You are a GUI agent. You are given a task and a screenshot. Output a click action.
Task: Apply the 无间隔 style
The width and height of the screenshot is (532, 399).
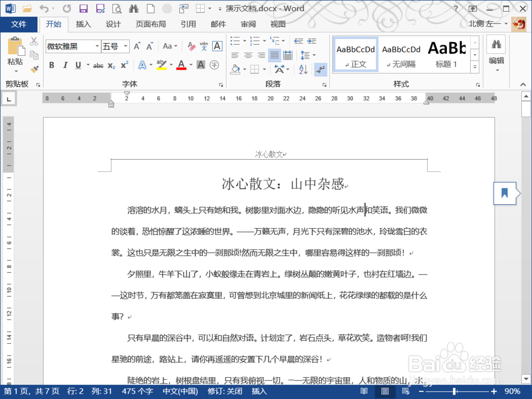[401, 54]
